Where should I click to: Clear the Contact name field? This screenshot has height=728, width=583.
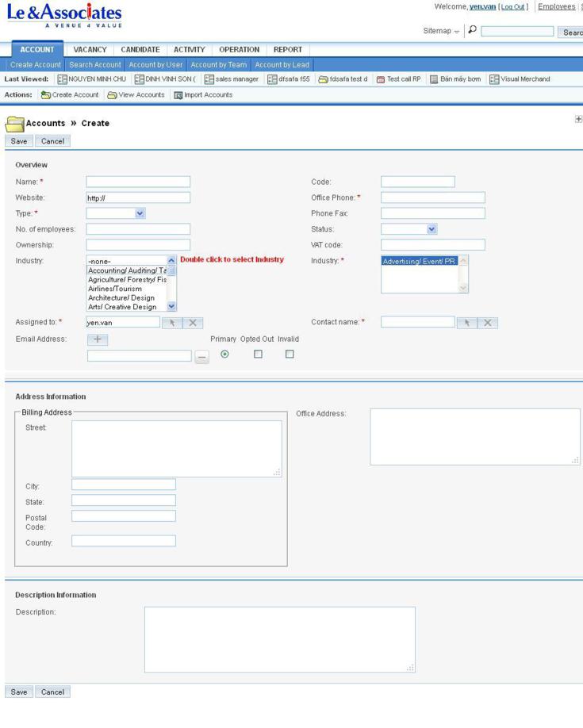[488, 323]
